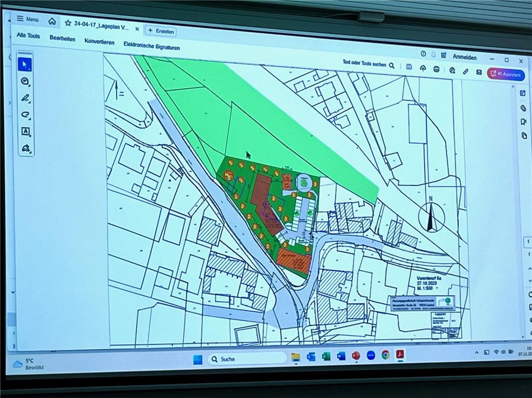Select the comment bubble tool
Viewport: 532px width, 398px height.
pos(25,81)
